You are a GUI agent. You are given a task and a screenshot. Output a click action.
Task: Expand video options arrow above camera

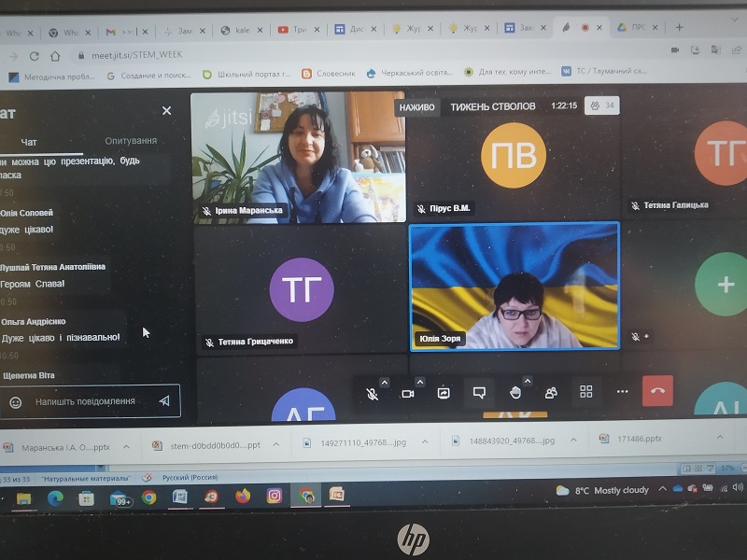(419, 382)
